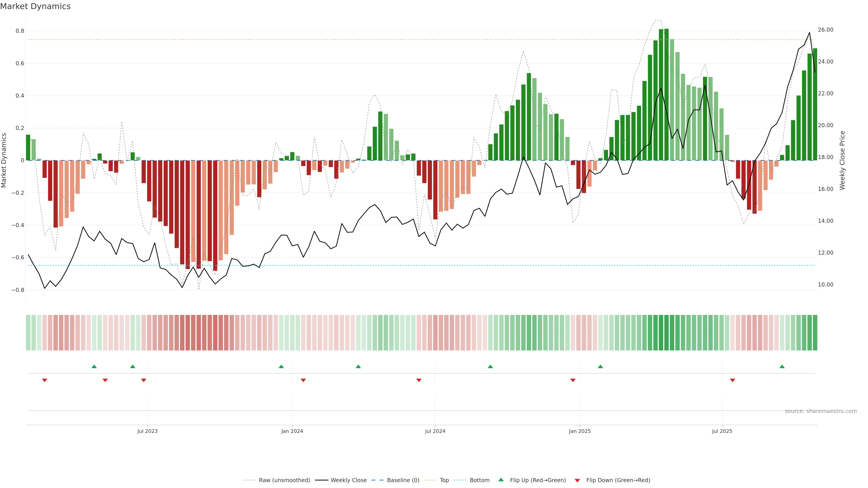Click the Weekly Close Price axis title

842,160
